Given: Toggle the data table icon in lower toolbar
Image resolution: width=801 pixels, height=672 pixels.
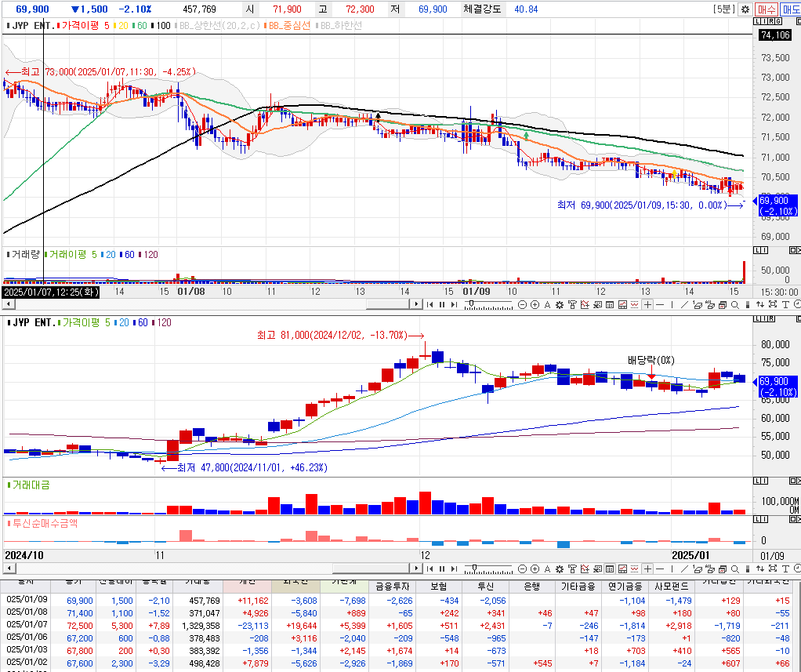Looking at the screenshot, I should 610,568.
